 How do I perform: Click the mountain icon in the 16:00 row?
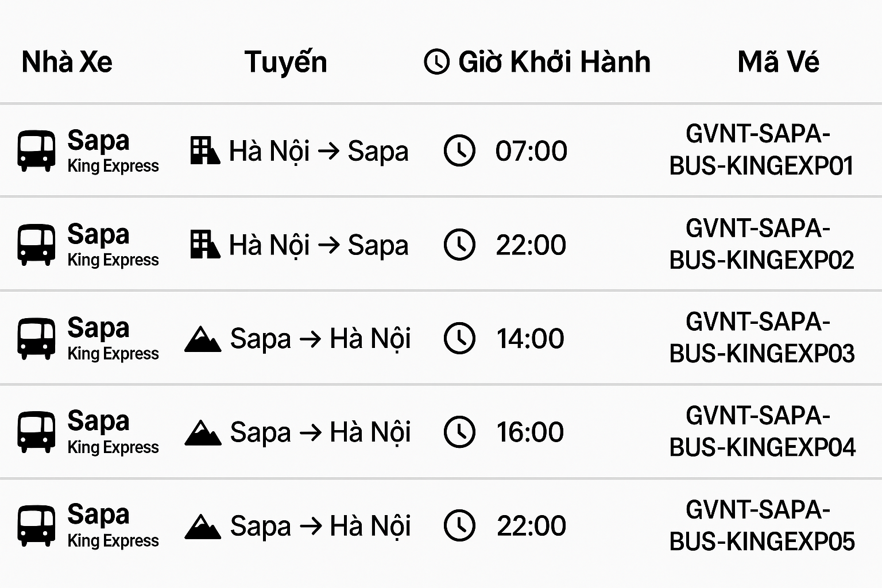[203, 432]
